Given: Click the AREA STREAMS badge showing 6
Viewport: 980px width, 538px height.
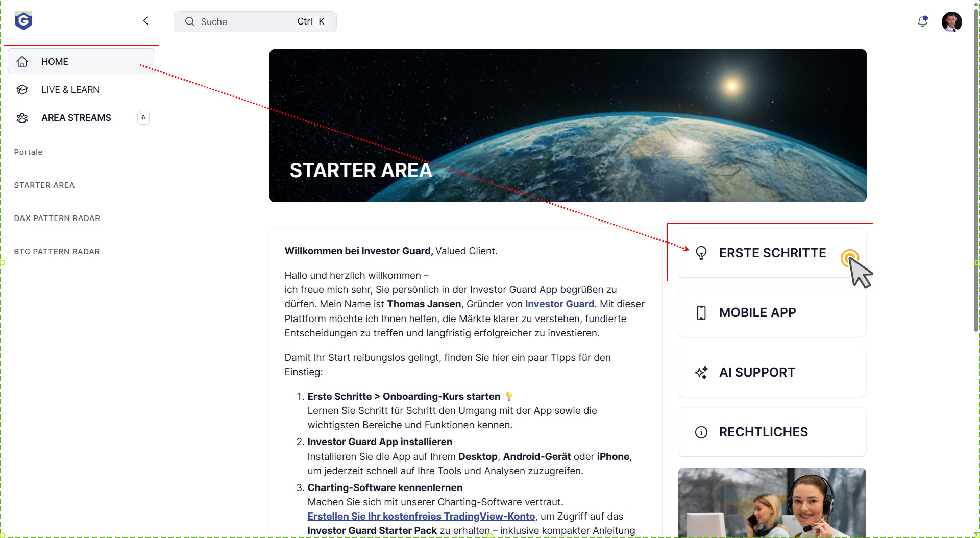Looking at the screenshot, I should 143,118.
